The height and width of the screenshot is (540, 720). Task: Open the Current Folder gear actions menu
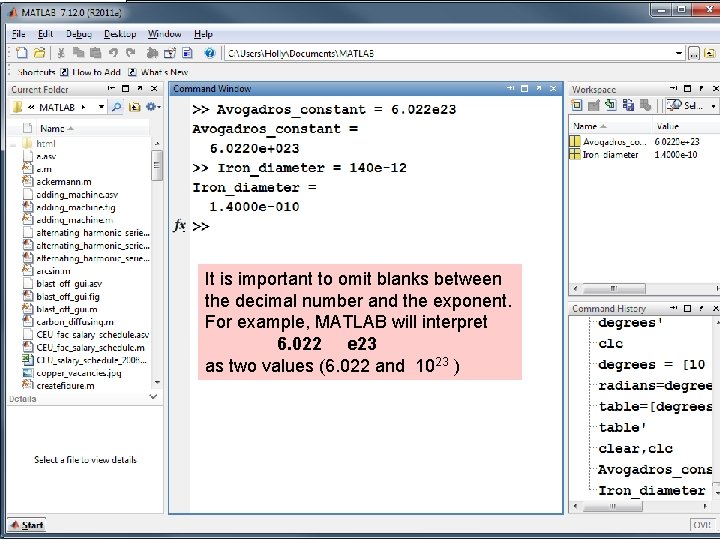point(152,107)
